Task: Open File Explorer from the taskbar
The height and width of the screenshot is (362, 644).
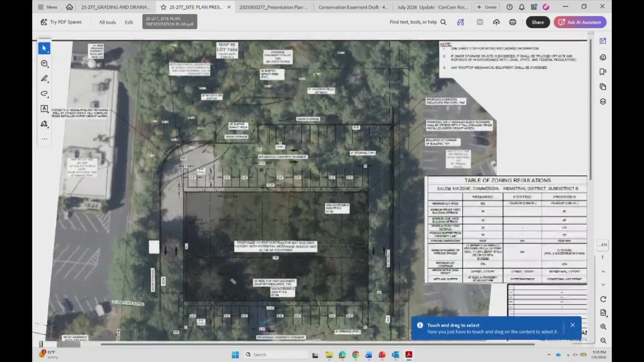Action: pos(329,355)
